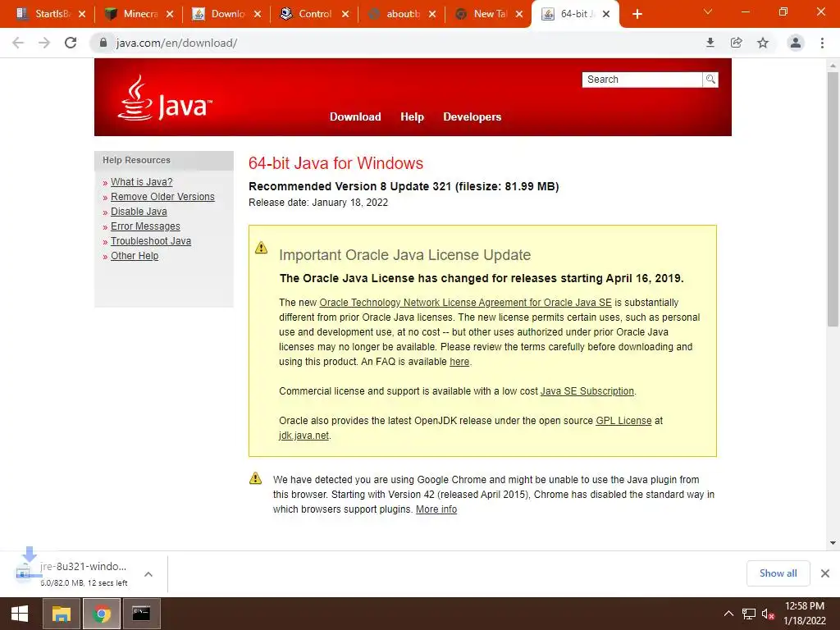
Task: Click the share page icon
Action: pyautogui.click(x=737, y=43)
